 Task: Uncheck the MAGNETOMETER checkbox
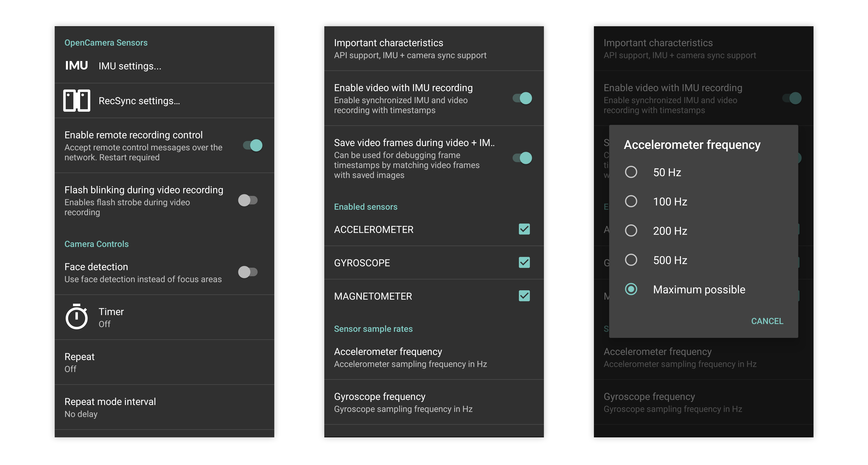coord(524,296)
